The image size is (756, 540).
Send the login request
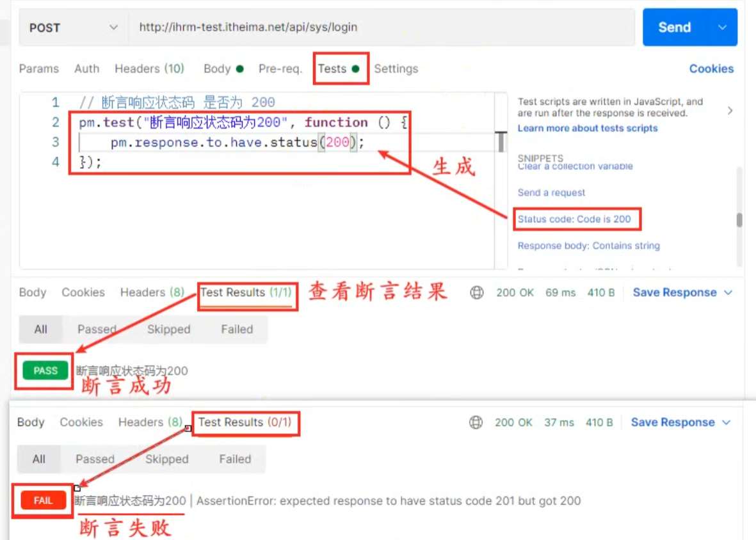tap(674, 28)
